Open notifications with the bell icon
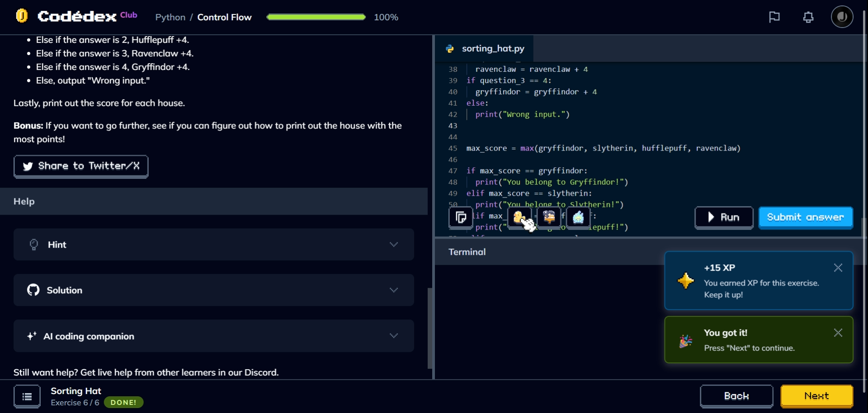 coord(808,17)
